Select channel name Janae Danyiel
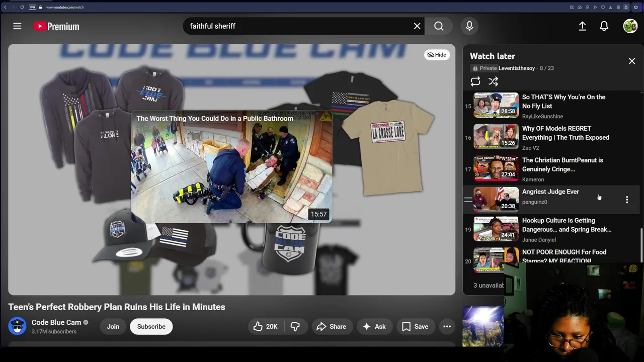Viewport: 644px width, 362px height. (539, 240)
